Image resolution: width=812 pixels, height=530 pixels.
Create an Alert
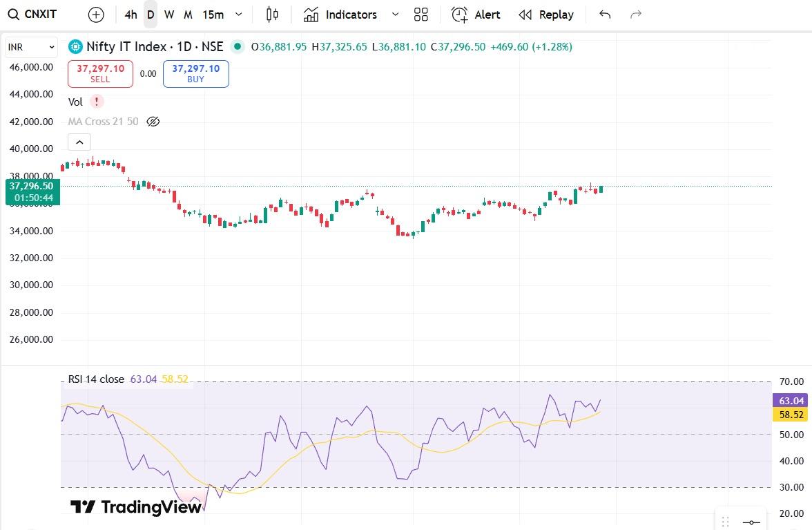475,15
